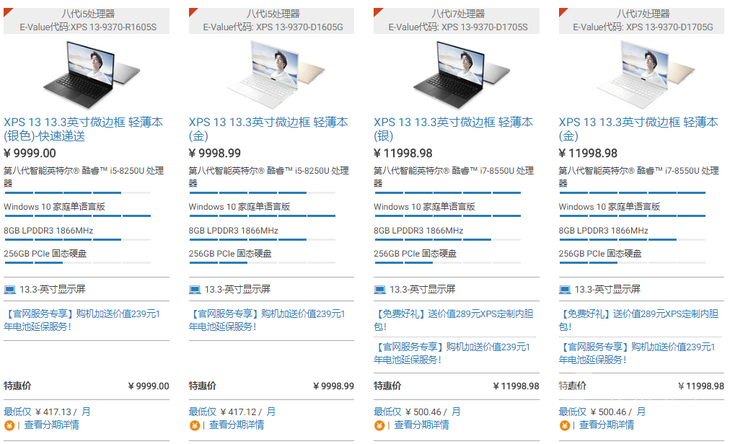Open 官网服务专享 battery offer in D1605G card
The width and height of the screenshot is (730, 444).
267,320
